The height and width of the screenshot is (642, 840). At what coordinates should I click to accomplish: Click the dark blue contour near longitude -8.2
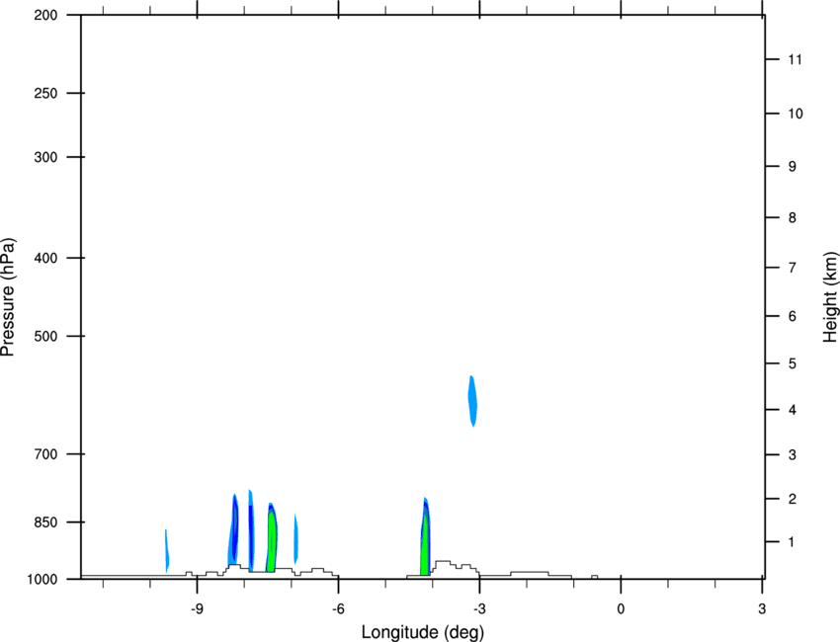(x=234, y=527)
